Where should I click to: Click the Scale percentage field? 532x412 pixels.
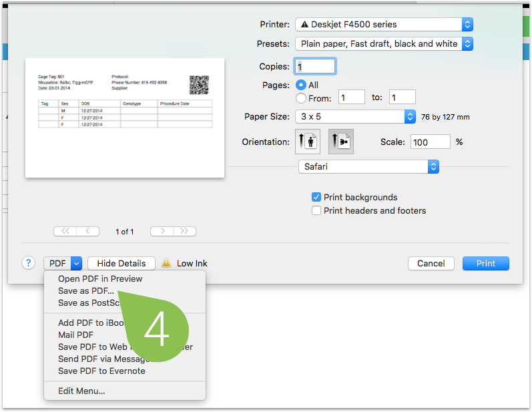pos(431,142)
